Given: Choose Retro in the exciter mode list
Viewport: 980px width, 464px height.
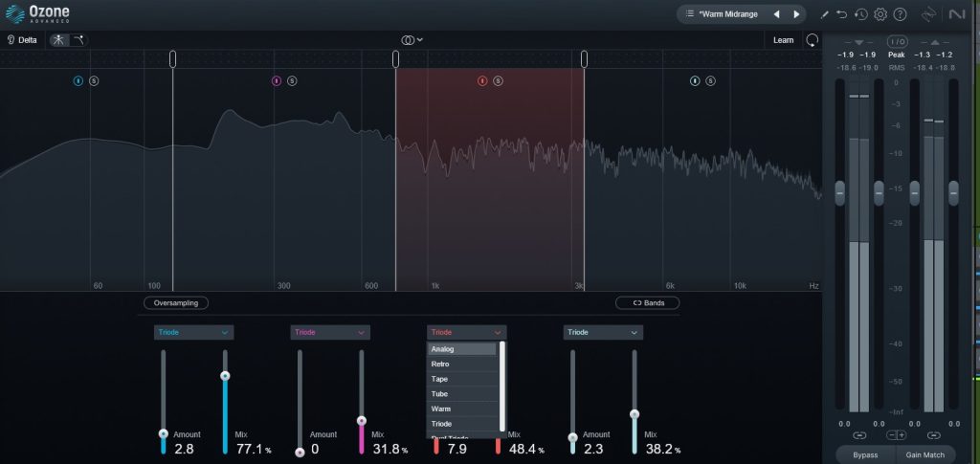Looking at the screenshot, I should tap(461, 365).
